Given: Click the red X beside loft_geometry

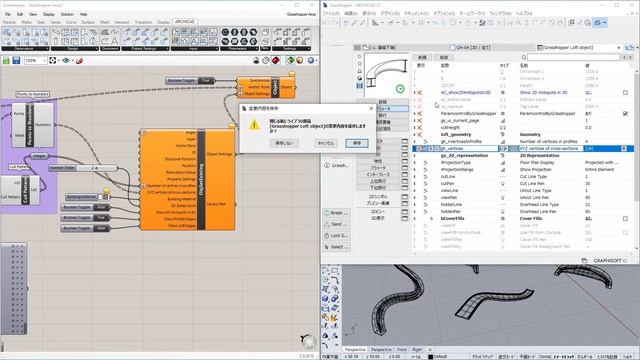Looking at the screenshot, I should pos(420,135).
